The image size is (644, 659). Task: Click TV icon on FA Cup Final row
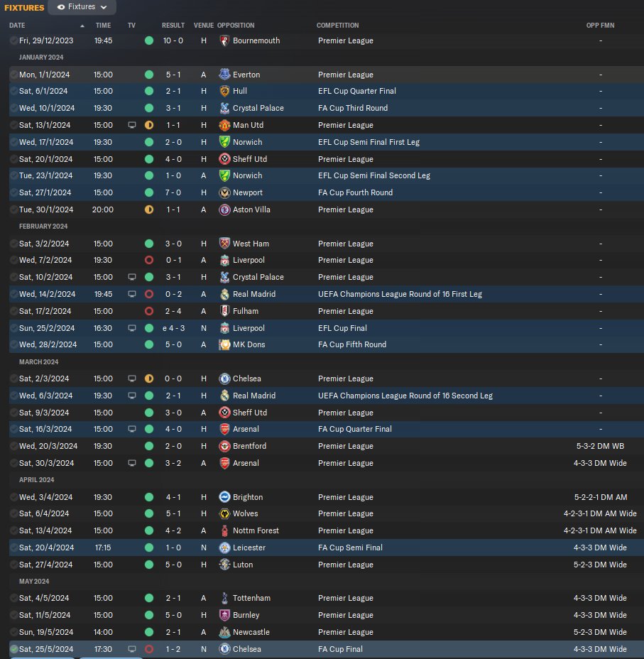(132, 649)
